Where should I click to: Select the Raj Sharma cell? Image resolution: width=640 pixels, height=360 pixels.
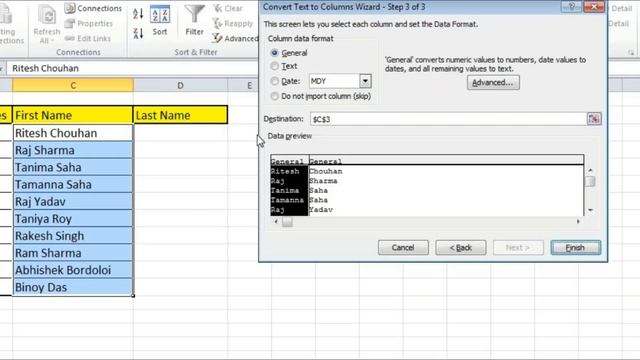pos(73,150)
